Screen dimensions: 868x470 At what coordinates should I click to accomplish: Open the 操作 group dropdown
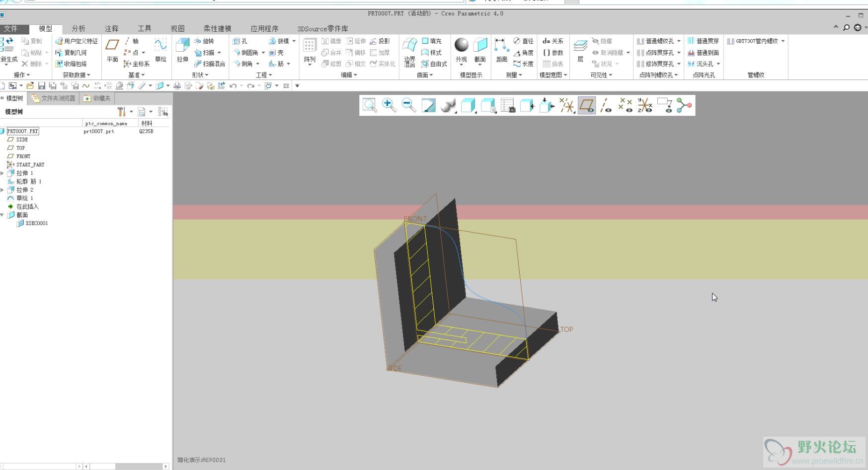pos(22,75)
